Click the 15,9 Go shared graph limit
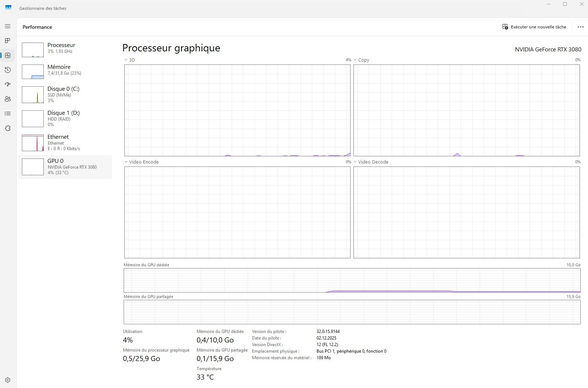 573,297
